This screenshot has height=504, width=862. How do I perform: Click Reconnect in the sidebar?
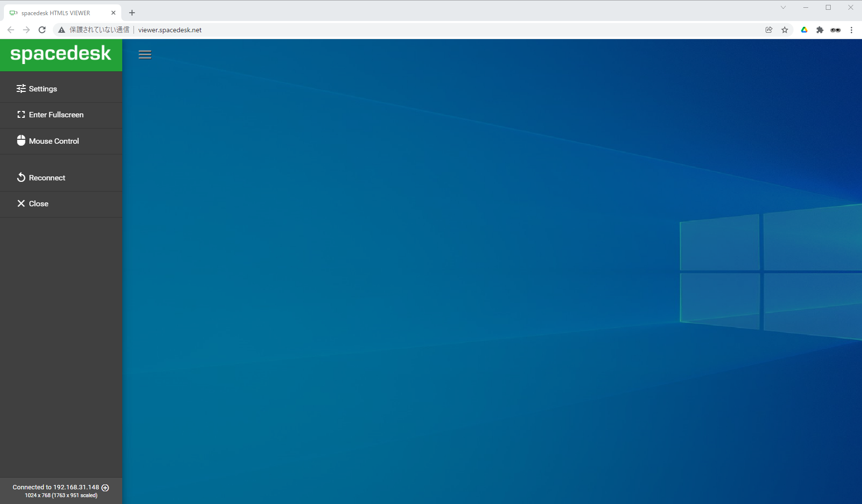61,178
